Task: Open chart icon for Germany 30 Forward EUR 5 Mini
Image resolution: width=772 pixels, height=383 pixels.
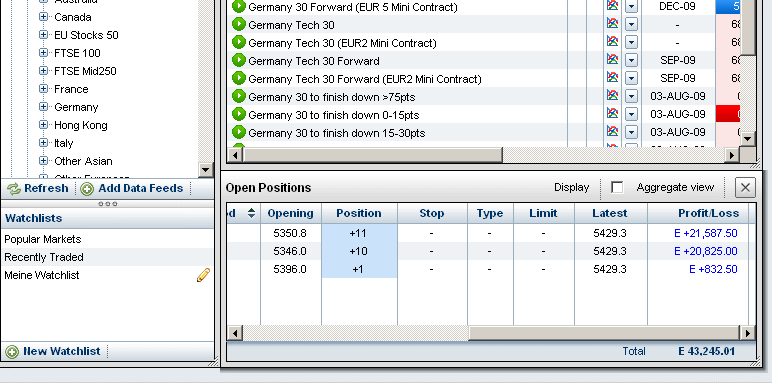Action: point(612,6)
